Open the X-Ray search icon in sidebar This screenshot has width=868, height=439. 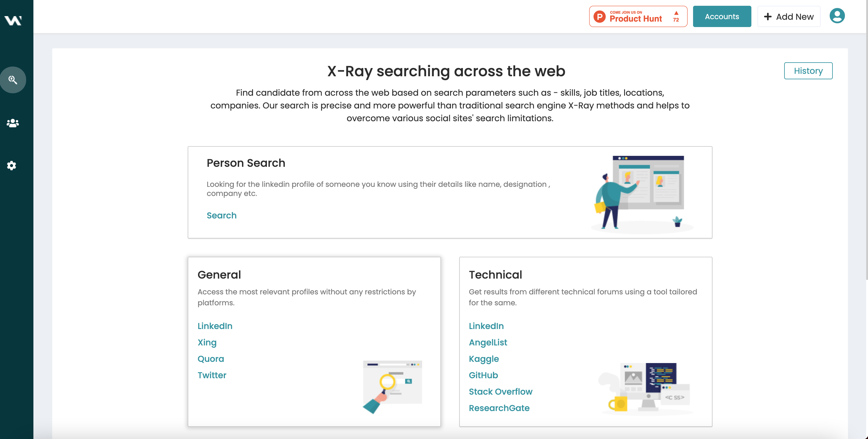13,80
